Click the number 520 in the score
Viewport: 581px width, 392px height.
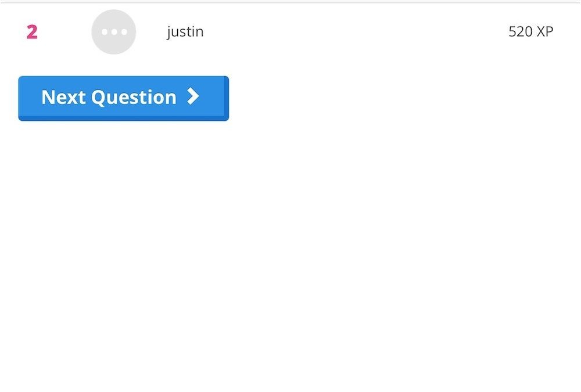click(520, 31)
